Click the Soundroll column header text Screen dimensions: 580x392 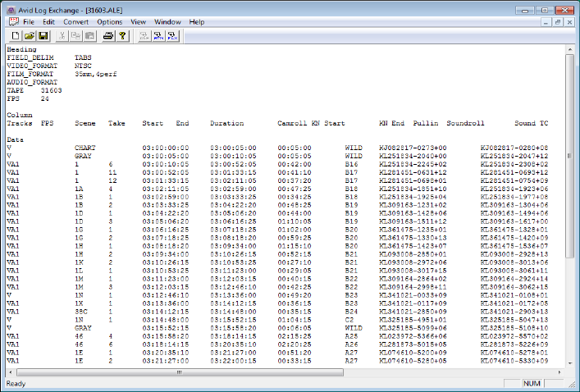(x=465, y=123)
